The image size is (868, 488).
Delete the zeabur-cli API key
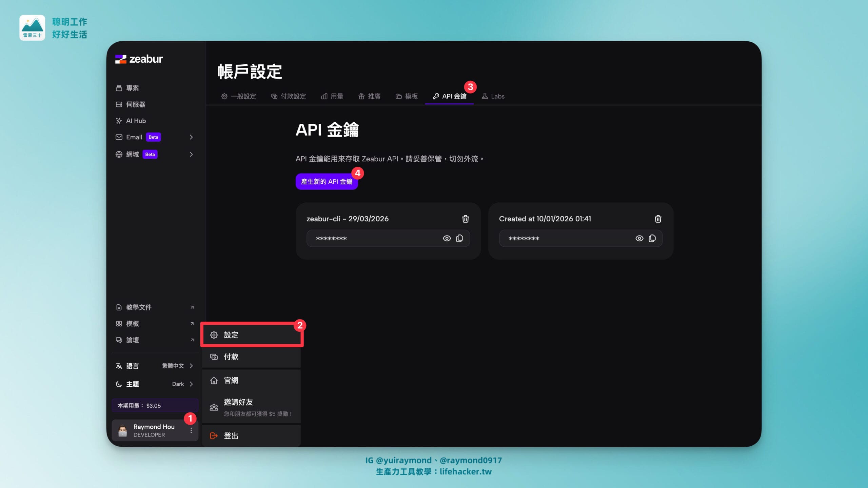click(x=465, y=219)
